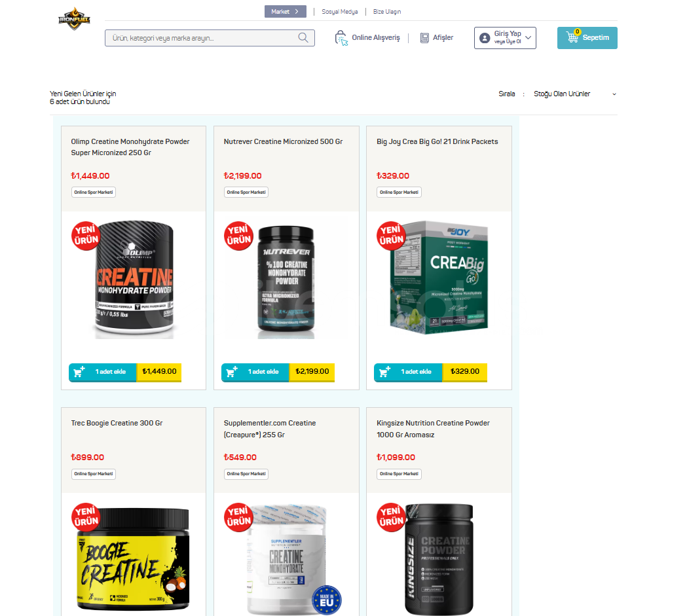
Task: Click the Afişler flyer icon
Action: point(424,38)
